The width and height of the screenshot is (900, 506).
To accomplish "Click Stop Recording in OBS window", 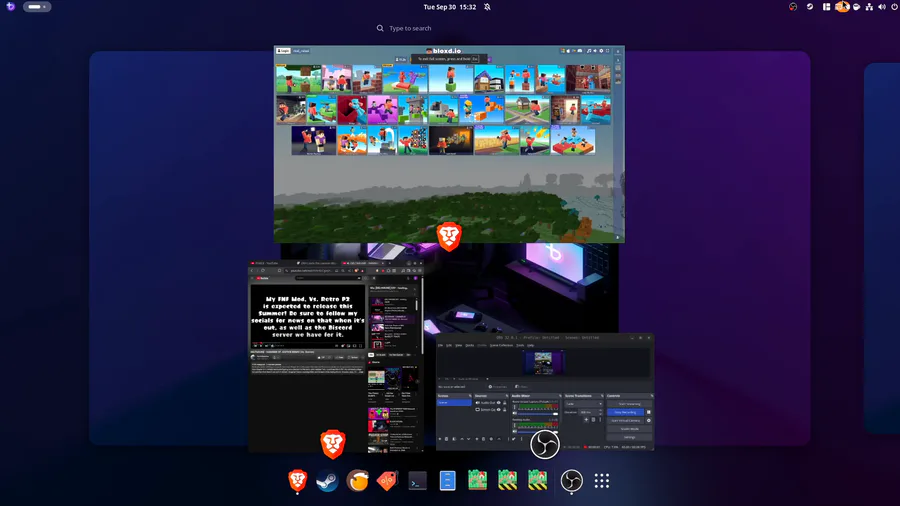I will [x=626, y=412].
